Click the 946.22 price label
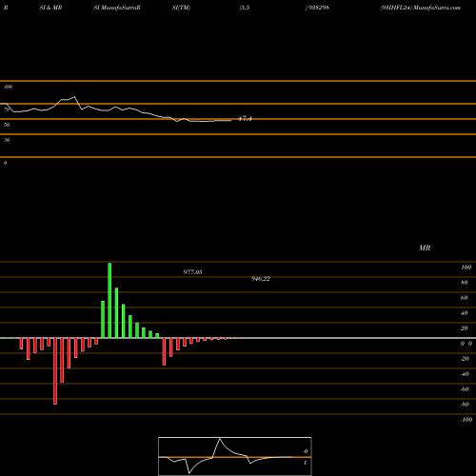Viewport: 476px width, 476px height. pos(261,279)
